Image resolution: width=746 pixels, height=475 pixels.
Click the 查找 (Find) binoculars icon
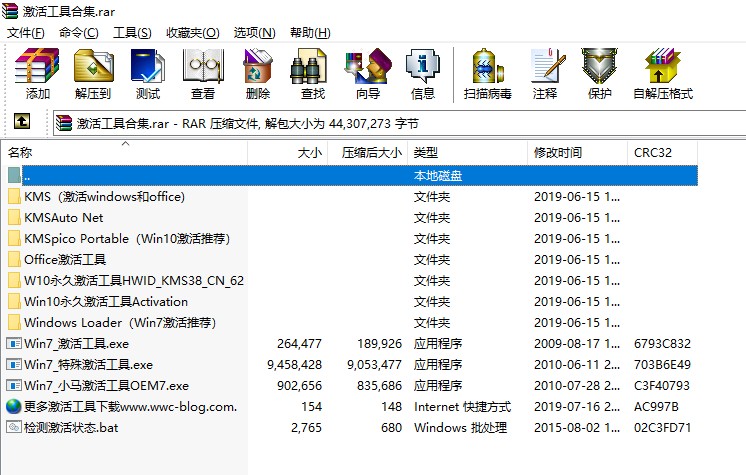[308, 67]
